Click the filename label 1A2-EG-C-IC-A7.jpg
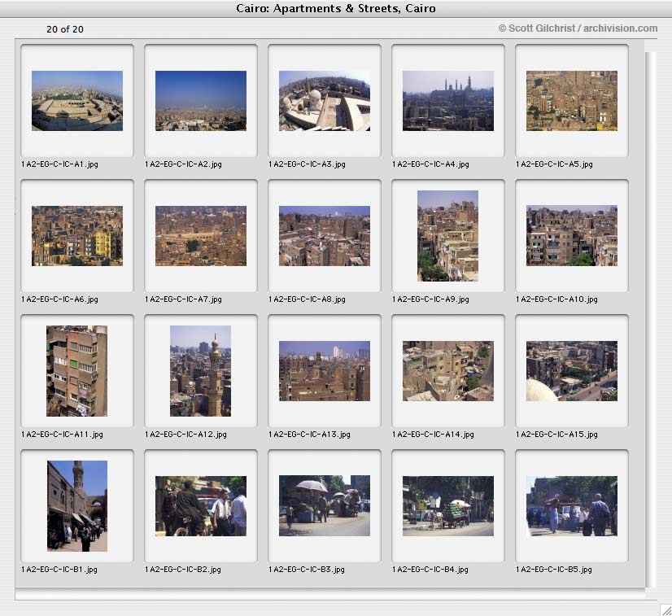The width and height of the screenshot is (672, 616). [183, 299]
